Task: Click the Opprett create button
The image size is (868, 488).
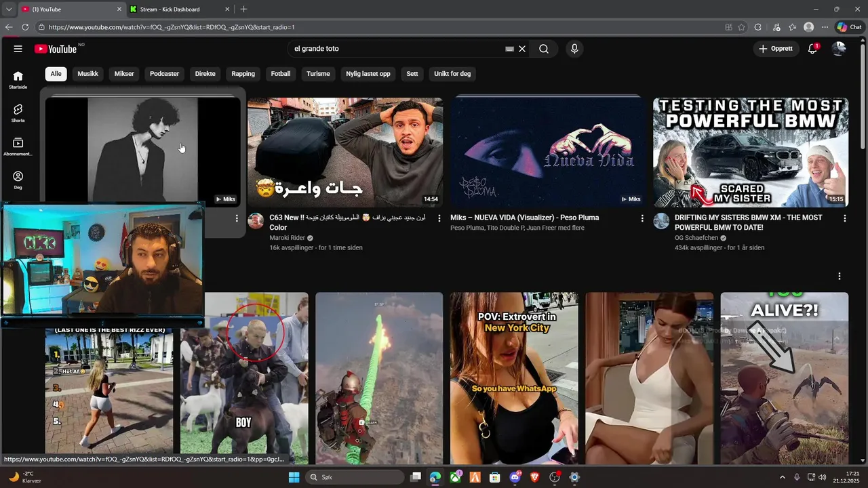Action: coord(776,49)
